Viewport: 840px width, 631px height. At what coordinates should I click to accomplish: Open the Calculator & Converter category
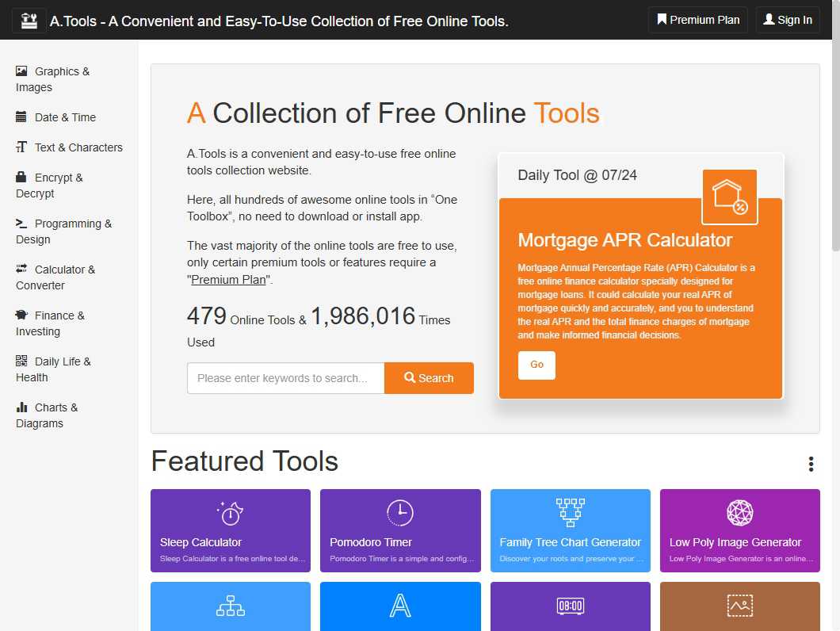point(55,277)
